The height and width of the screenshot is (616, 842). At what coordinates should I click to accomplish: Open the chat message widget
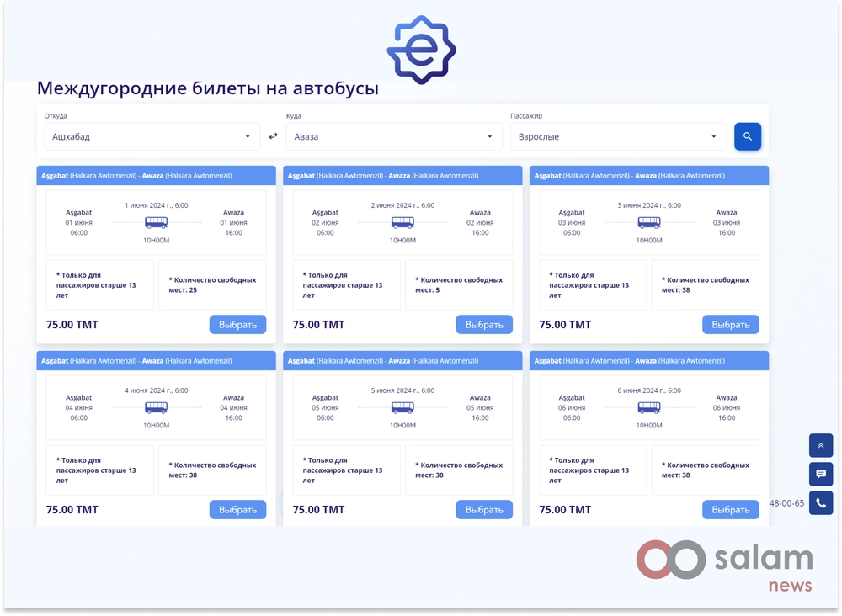click(820, 475)
